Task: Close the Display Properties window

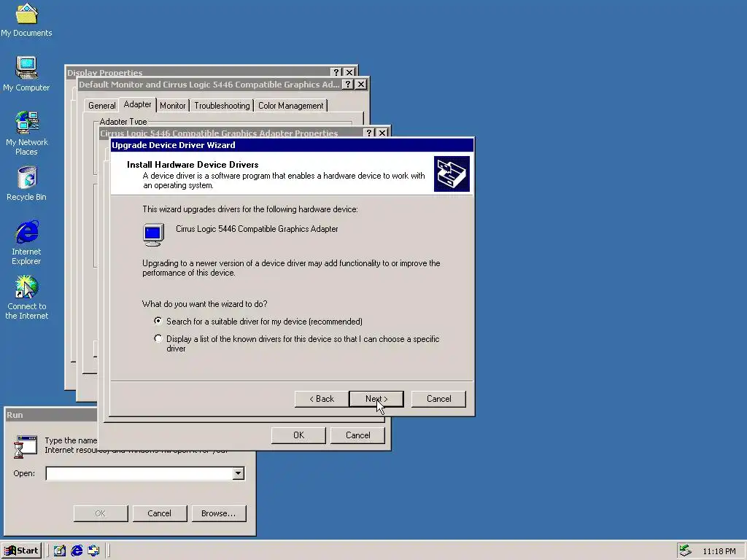Action: pyautogui.click(x=349, y=72)
